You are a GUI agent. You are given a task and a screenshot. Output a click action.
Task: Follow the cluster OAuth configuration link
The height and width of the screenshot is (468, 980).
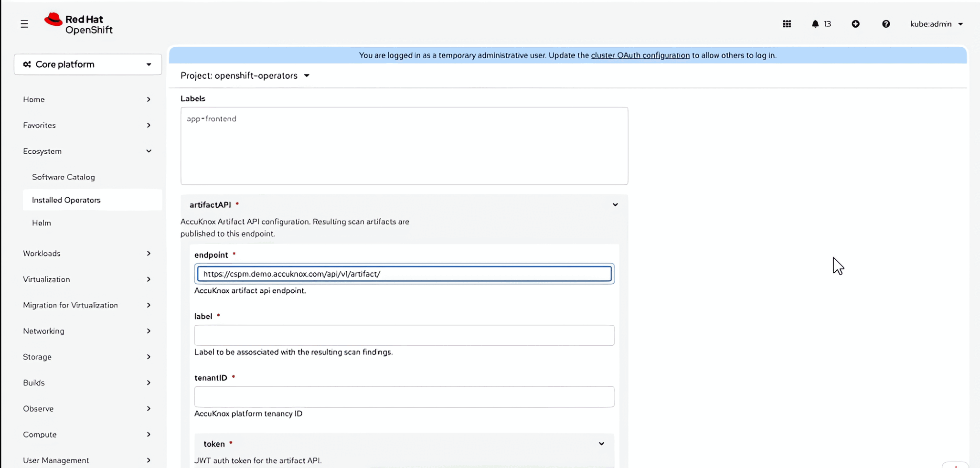click(640, 55)
